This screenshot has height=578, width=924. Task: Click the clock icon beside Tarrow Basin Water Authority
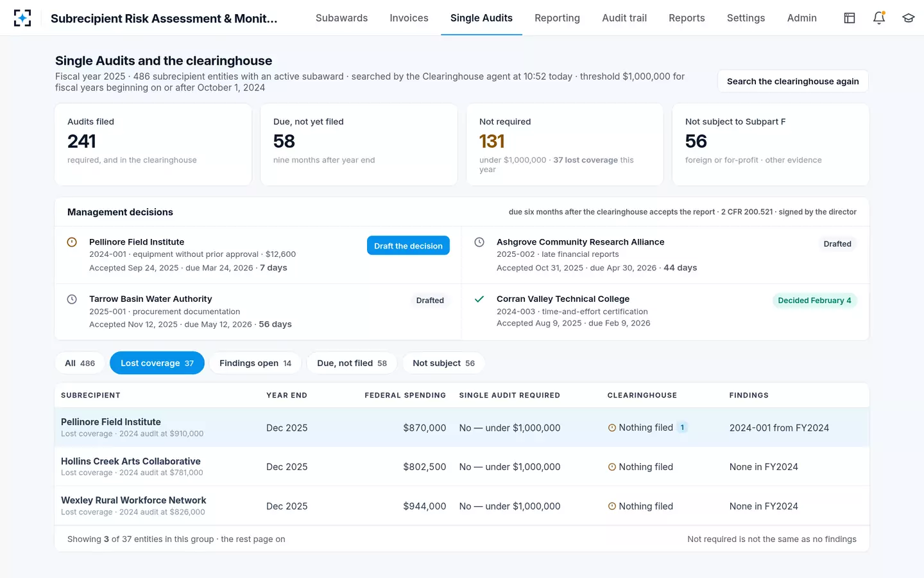pyautogui.click(x=72, y=299)
